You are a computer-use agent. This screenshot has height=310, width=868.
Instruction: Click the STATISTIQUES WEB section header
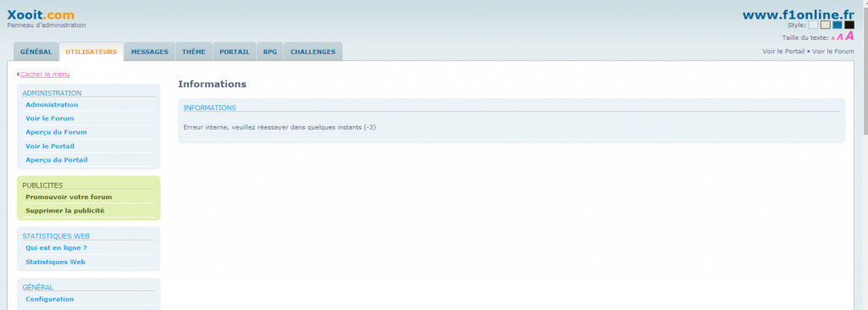[x=56, y=235]
